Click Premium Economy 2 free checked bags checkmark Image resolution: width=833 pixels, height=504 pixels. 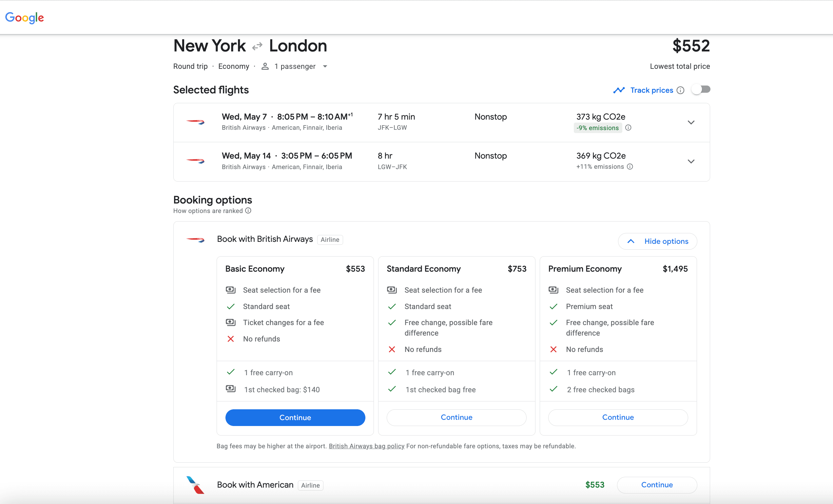click(x=553, y=389)
